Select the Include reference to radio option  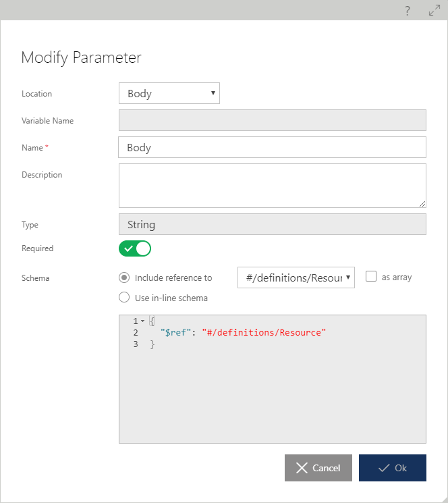pos(124,277)
